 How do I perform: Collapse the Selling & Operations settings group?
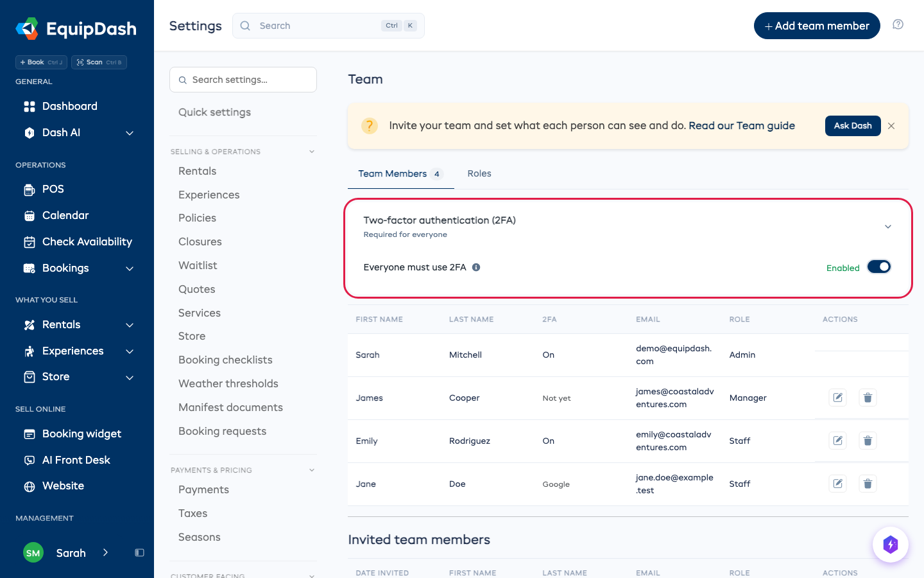tap(312, 152)
